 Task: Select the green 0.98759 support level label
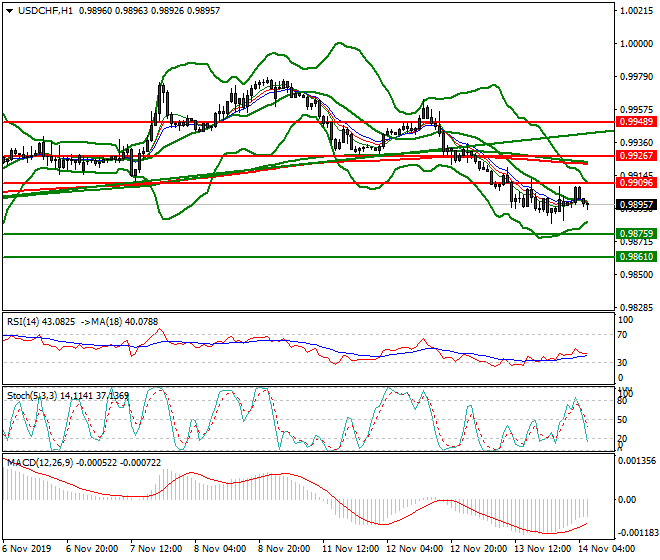636,234
